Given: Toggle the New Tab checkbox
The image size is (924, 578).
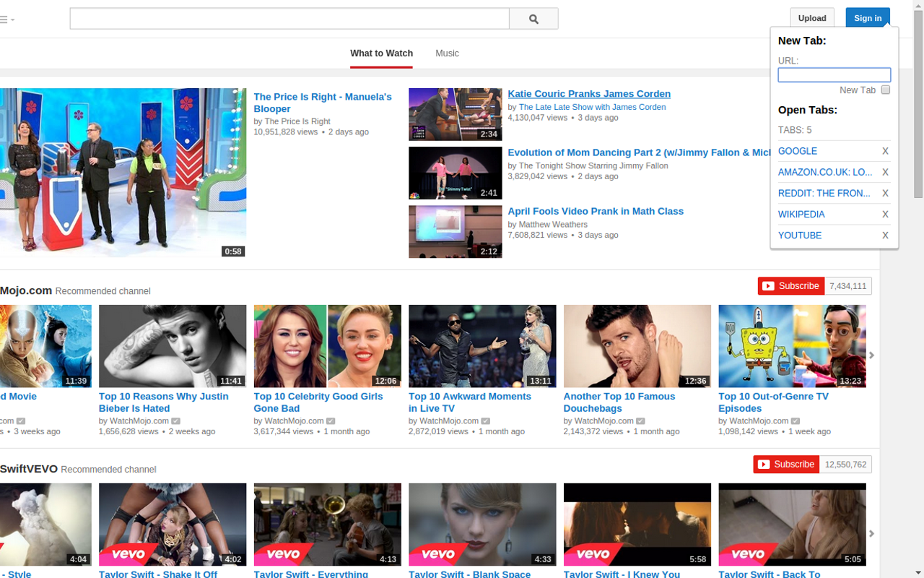Looking at the screenshot, I should pyautogui.click(x=886, y=90).
